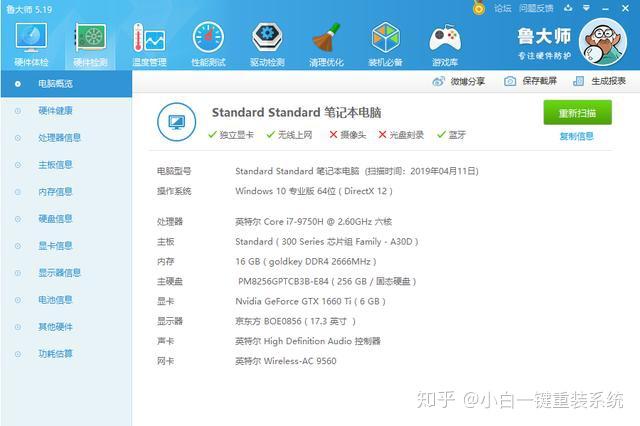
Task: Click 生成报表 generate report icon
Action: pos(578,81)
